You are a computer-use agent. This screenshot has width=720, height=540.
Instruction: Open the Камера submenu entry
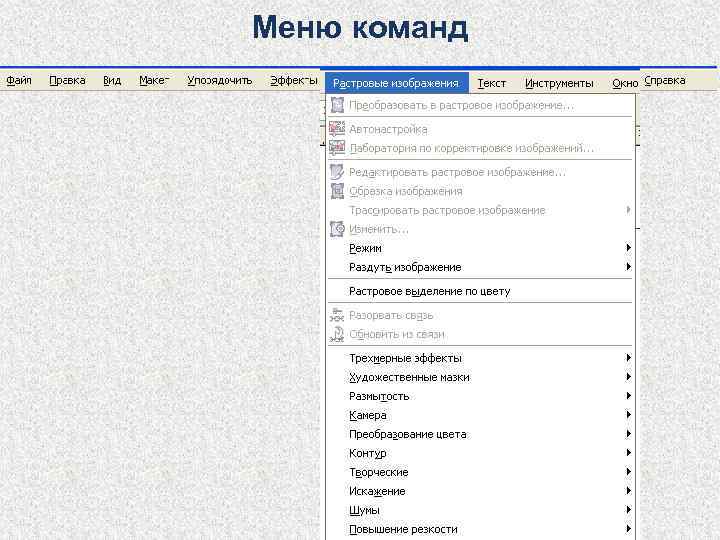pos(480,415)
